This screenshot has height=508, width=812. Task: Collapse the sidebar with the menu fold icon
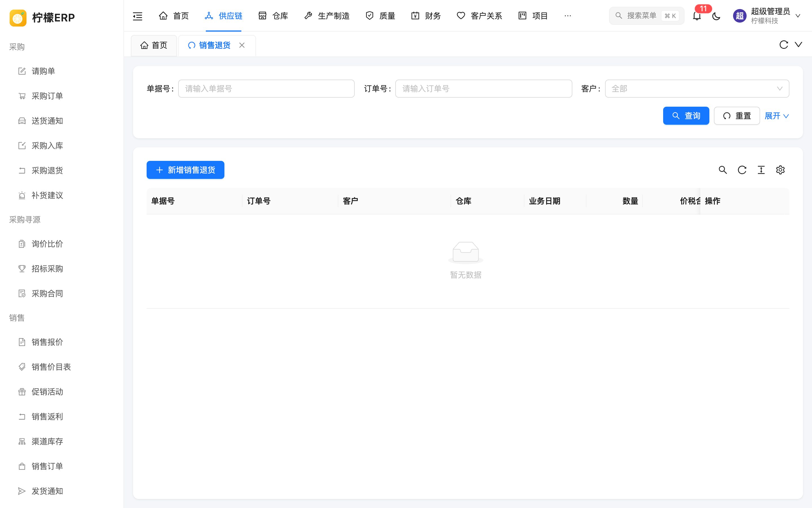(x=138, y=16)
